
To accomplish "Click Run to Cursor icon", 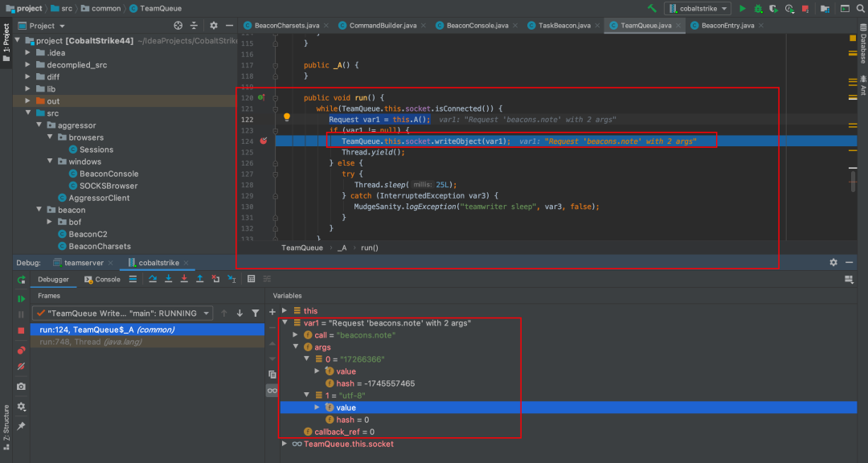I will coord(232,279).
